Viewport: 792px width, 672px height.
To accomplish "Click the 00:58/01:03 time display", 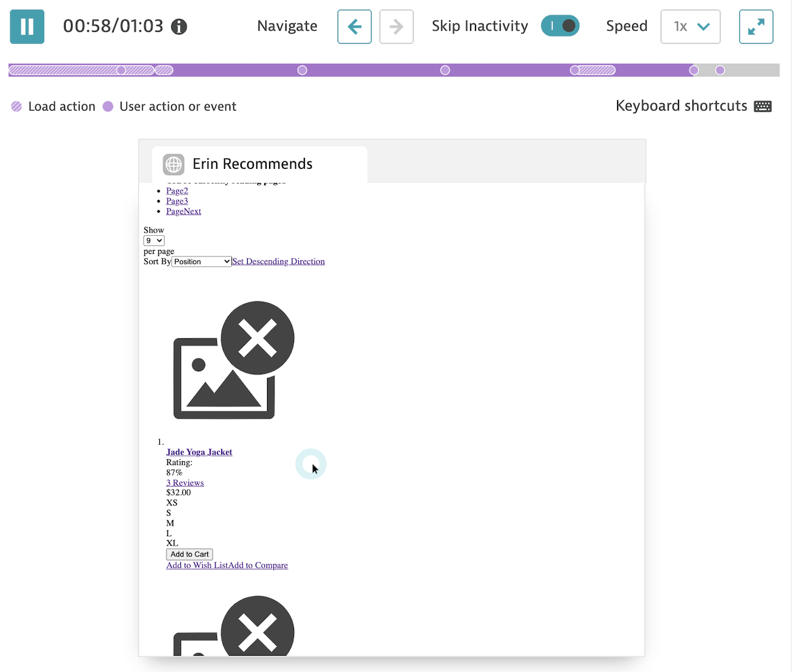I will pyautogui.click(x=114, y=26).
